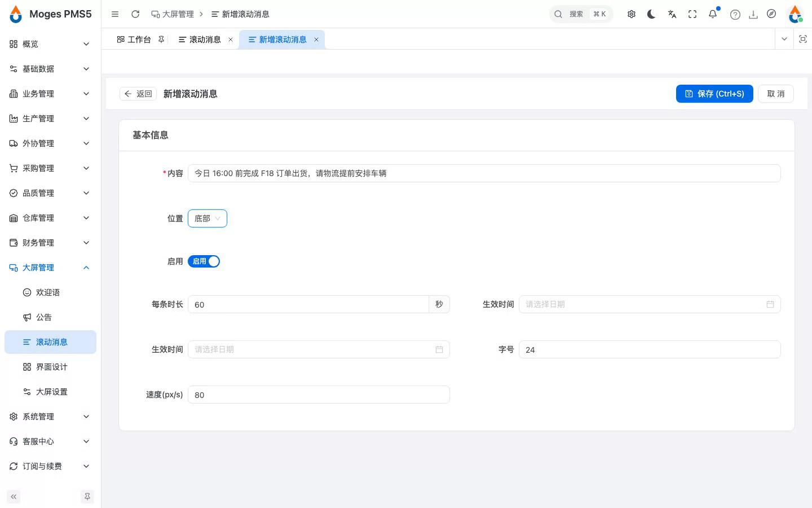Open calendar icon in right 生效时间 field
This screenshot has height=508, width=812.
(x=770, y=304)
